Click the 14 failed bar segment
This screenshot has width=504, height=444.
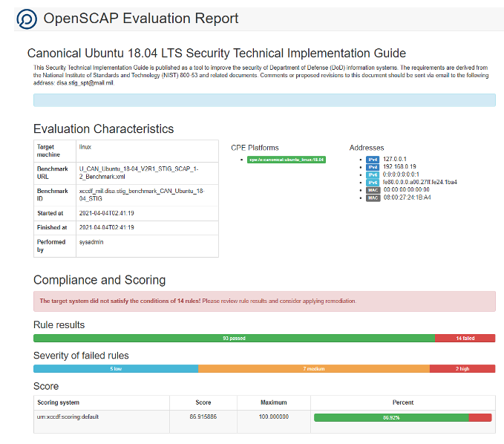point(465,339)
